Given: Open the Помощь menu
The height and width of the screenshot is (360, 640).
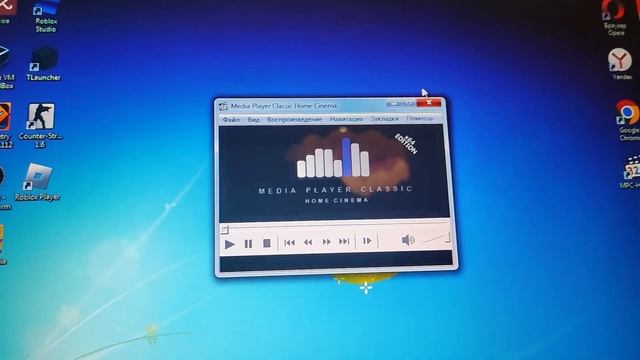Looking at the screenshot, I should click(x=419, y=118).
